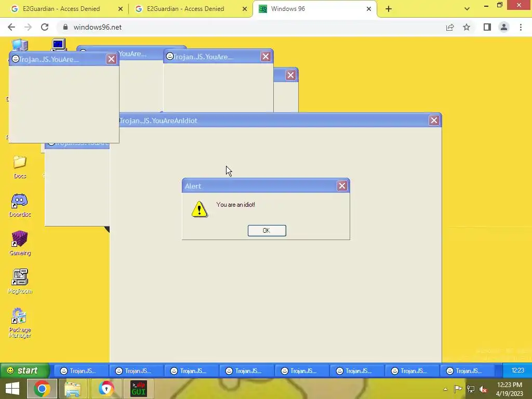Open the tab search dropdown chevron

tap(467, 9)
